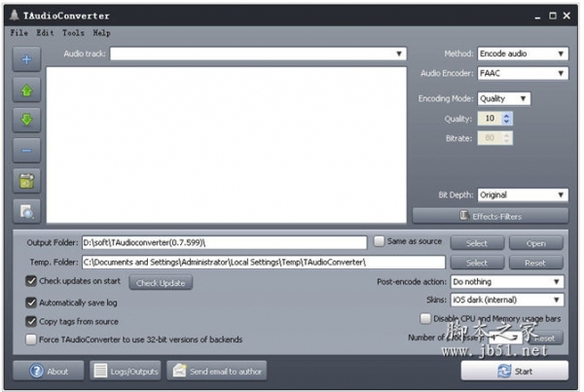This screenshot has height=392, width=584.
Task: Toggle Automatically save log checkbox
Action: 31,303
